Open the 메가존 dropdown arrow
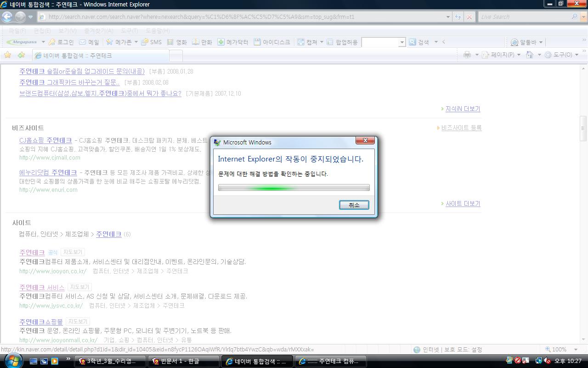The width and height of the screenshot is (588, 368). pyautogui.click(x=136, y=42)
